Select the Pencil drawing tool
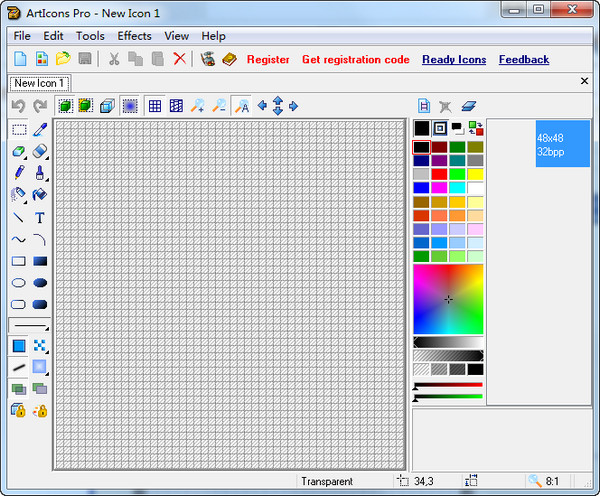Screen dimensions: 600x496 tap(19, 173)
